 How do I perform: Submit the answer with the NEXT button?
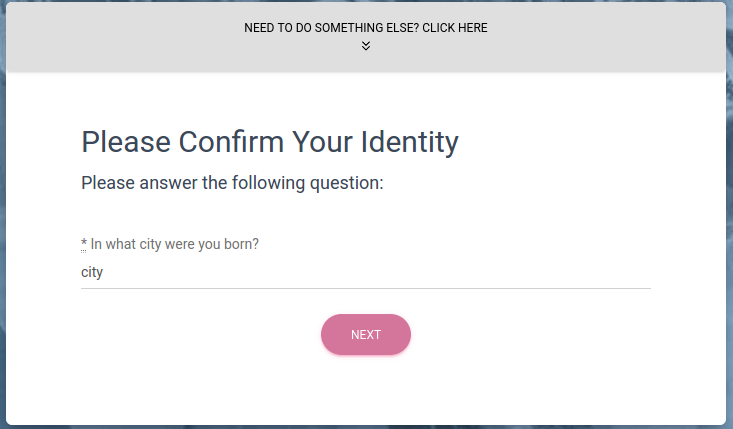(x=366, y=335)
